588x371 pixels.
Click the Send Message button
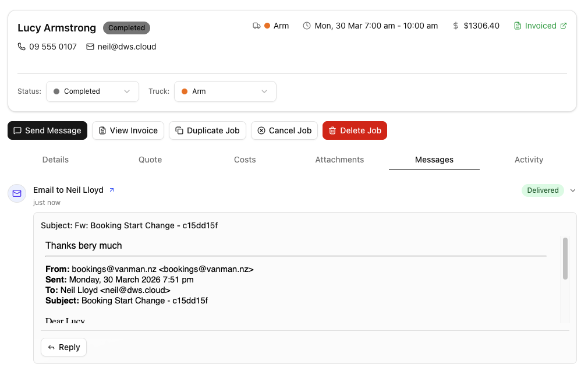click(x=47, y=130)
